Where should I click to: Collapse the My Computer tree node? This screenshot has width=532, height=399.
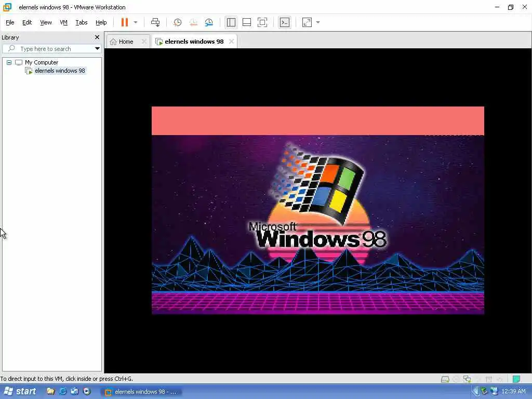point(9,62)
